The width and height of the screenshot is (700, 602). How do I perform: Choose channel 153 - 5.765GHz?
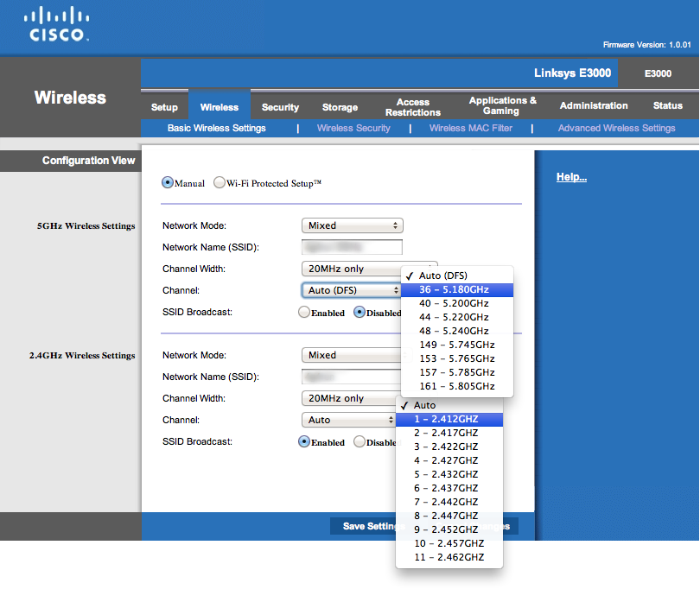[457, 358]
